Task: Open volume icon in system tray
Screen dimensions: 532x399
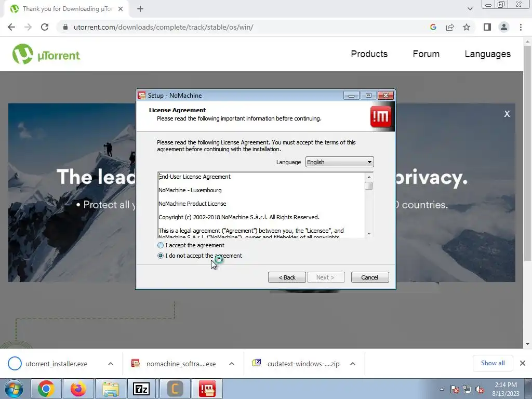Action: (x=480, y=389)
